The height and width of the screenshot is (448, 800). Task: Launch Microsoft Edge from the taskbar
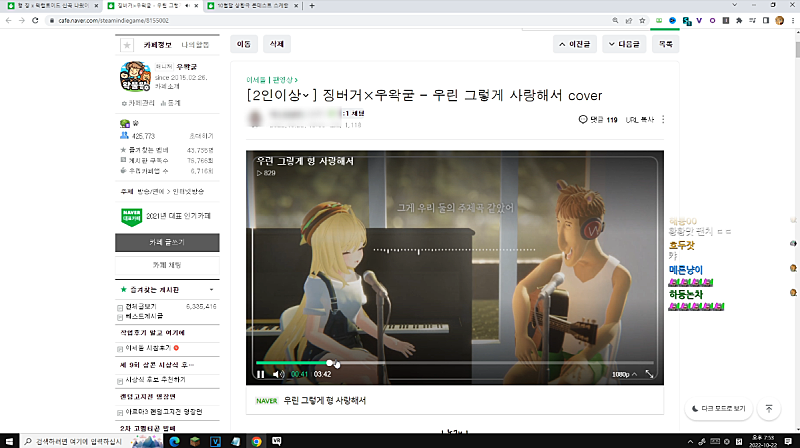[x=174, y=441]
